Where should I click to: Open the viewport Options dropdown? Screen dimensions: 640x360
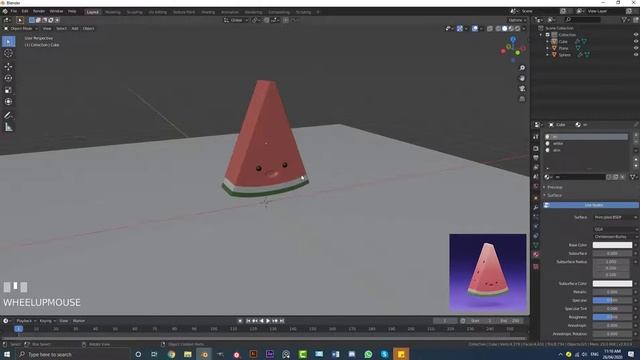pos(517,20)
